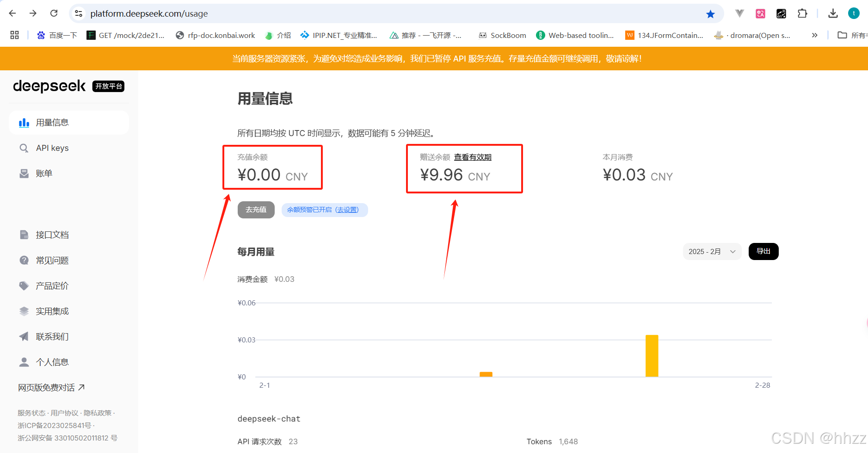Open the profile avatar 't'
868x453 pixels.
coord(854,13)
